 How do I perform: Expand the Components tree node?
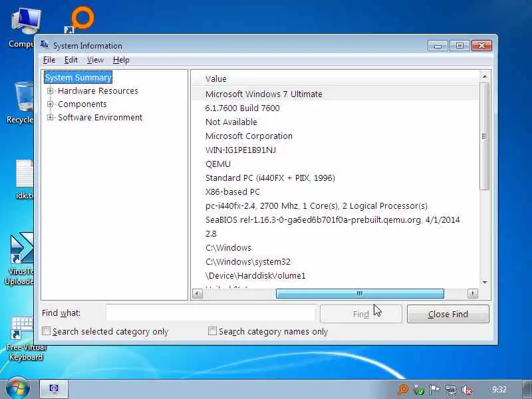51,104
